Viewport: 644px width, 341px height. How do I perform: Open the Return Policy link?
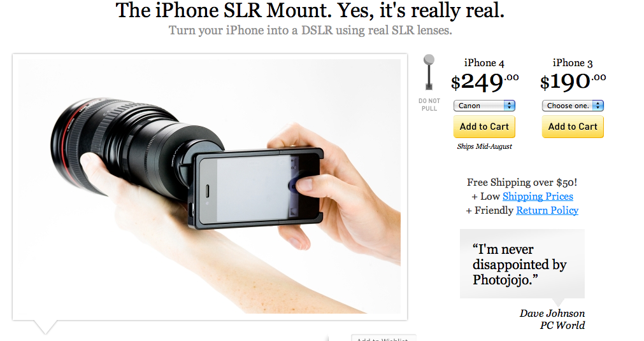[x=547, y=211]
